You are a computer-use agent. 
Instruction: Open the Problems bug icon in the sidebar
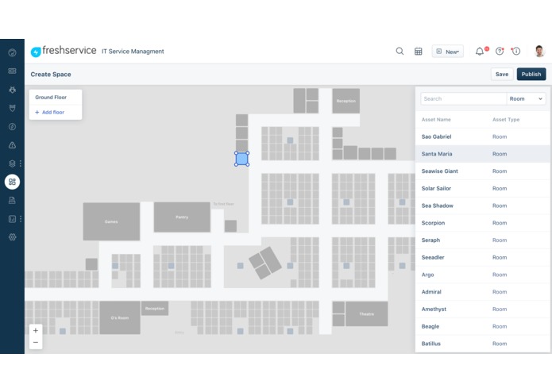[13, 90]
